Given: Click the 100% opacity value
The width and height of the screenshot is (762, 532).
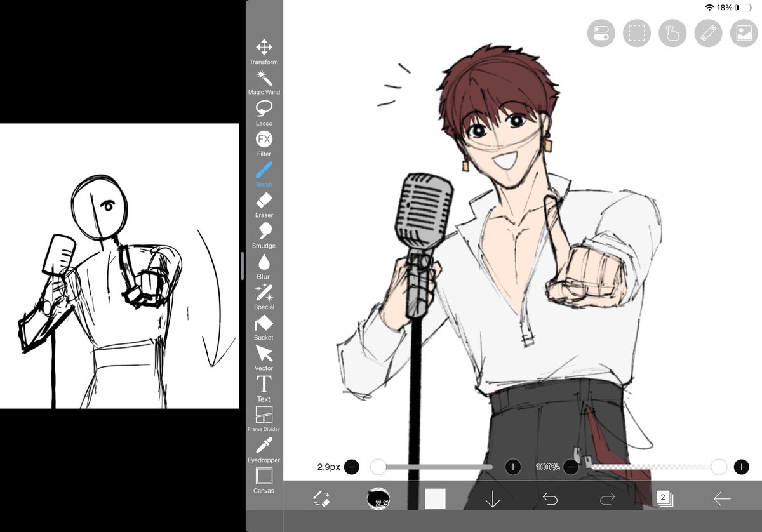Looking at the screenshot, I should pyautogui.click(x=547, y=467).
